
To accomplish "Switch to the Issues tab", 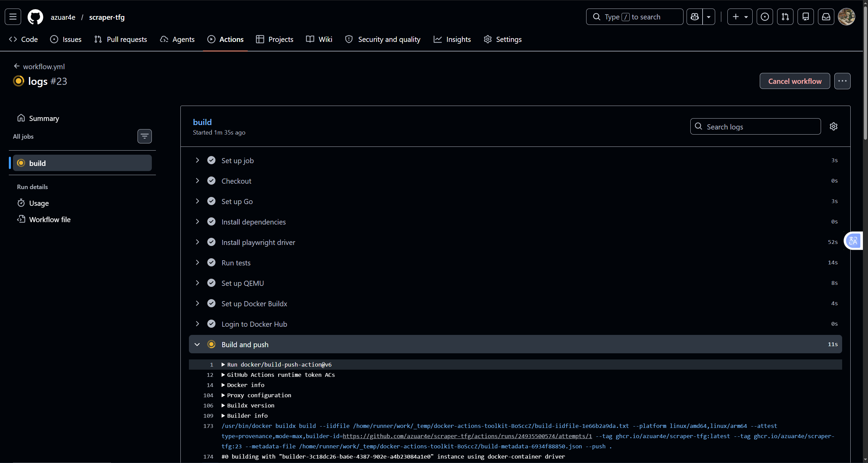I will click(x=66, y=39).
